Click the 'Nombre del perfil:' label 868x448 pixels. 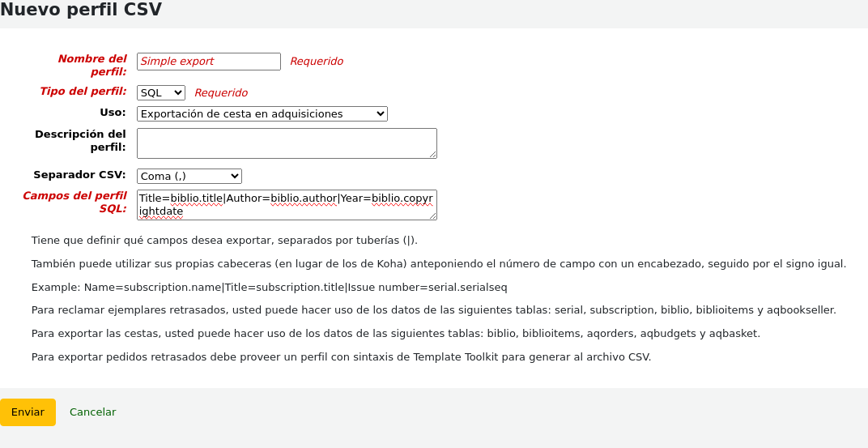coord(92,65)
